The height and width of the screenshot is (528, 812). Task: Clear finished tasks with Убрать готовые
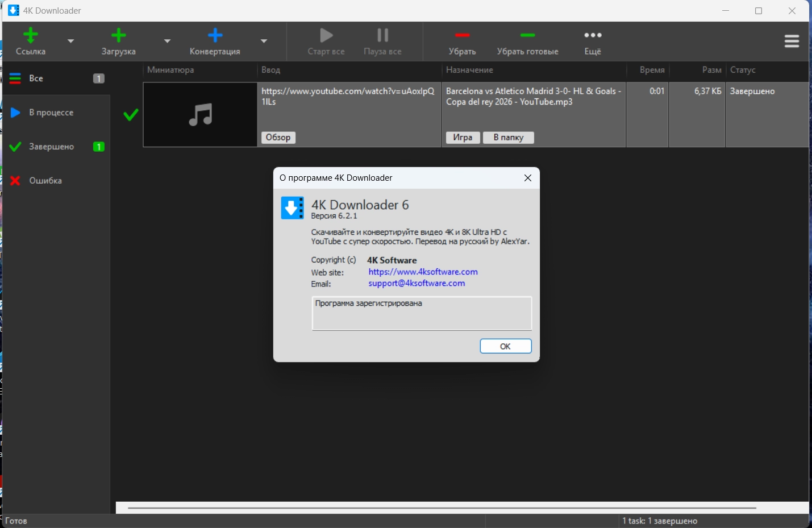528,41
